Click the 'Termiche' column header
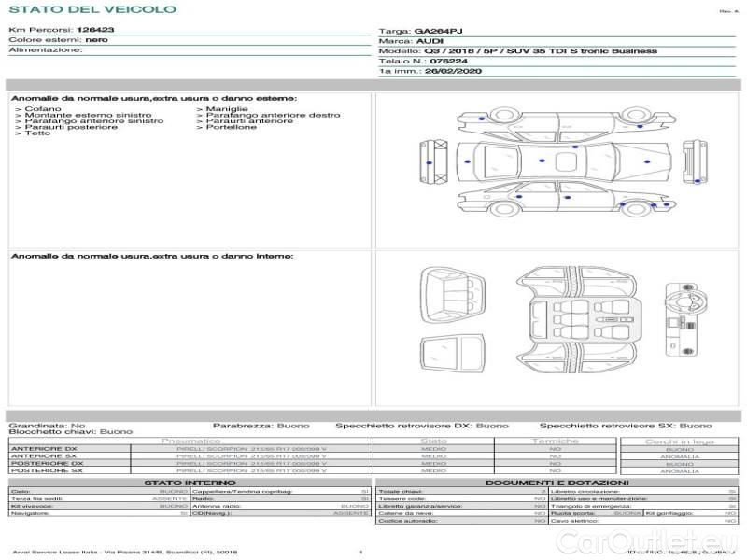747x560 pixels. click(556, 441)
